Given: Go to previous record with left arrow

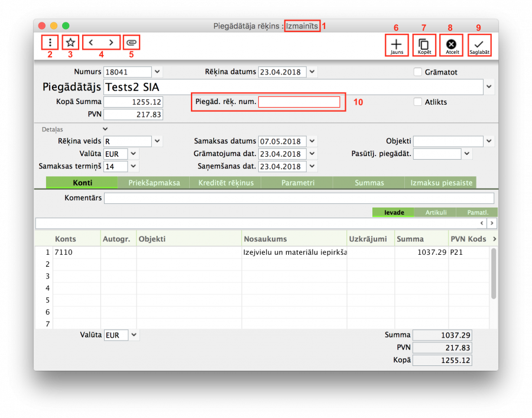Looking at the screenshot, I should [90, 43].
